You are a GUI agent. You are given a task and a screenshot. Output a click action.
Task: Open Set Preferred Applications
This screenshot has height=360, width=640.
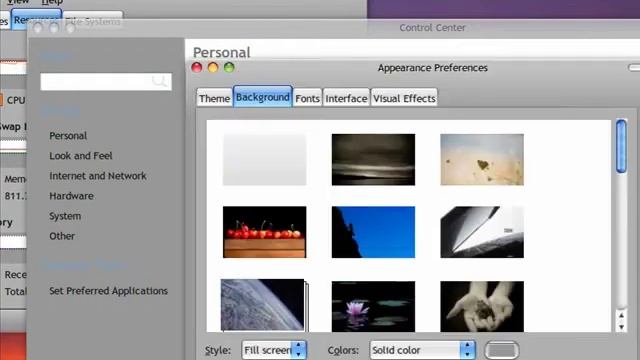pyautogui.click(x=109, y=291)
